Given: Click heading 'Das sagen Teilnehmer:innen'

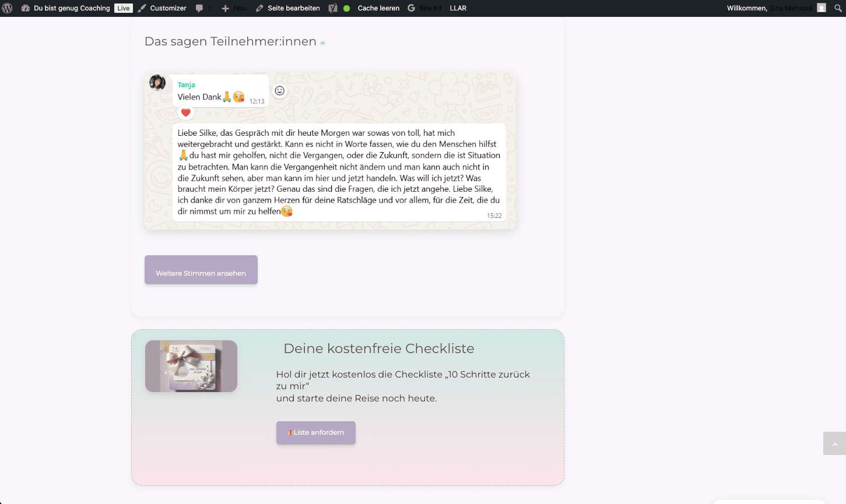Looking at the screenshot, I should tap(230, 41).
